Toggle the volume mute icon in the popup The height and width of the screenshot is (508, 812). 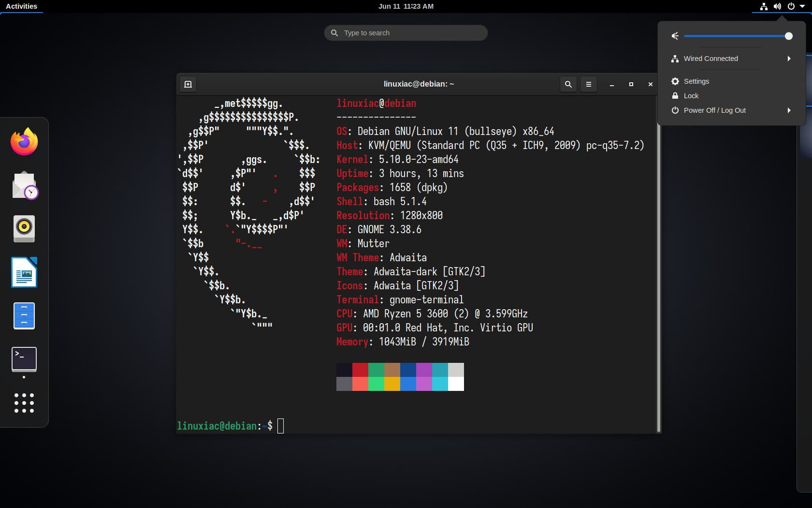coord(675,36)
